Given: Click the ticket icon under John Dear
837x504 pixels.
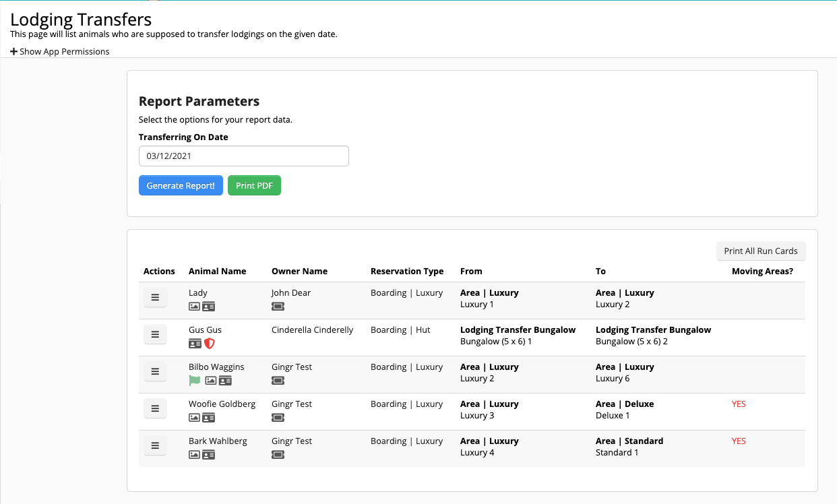Looking at the screenshot, I should pos(278,306).
